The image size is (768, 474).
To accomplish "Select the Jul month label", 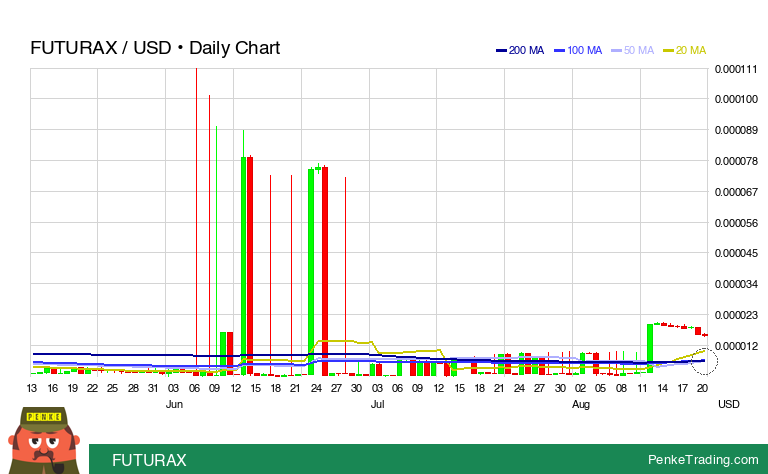I will point(377,404).
